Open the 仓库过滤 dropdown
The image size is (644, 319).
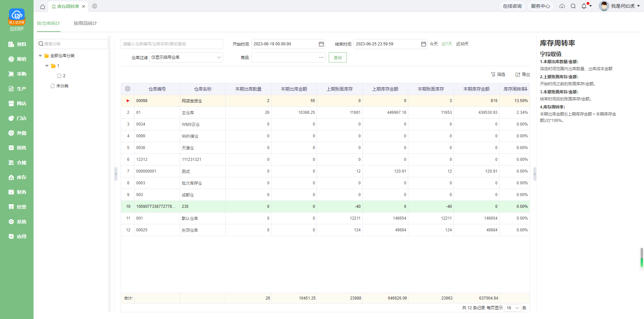click(x=186, y=57)
